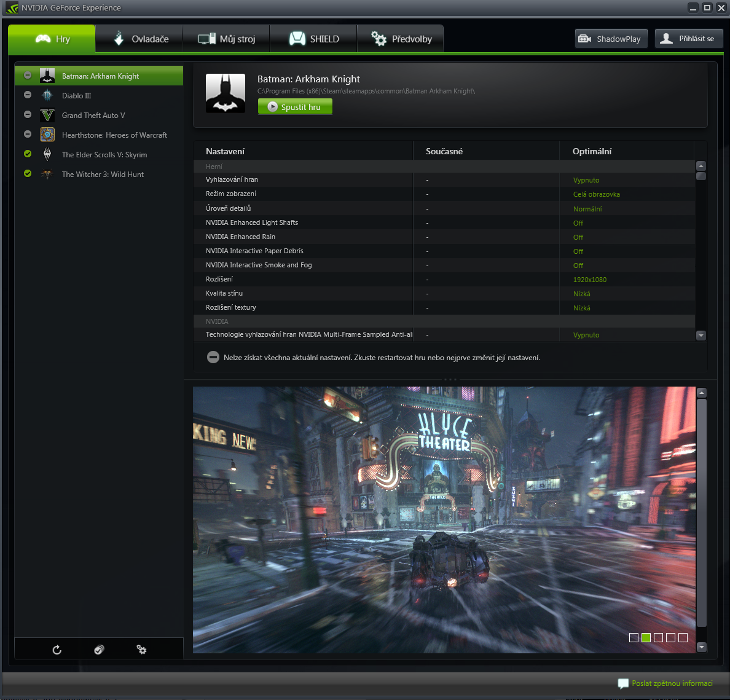
Task: Switch to the Ovladače drivers tab
Action: [139, 39]
